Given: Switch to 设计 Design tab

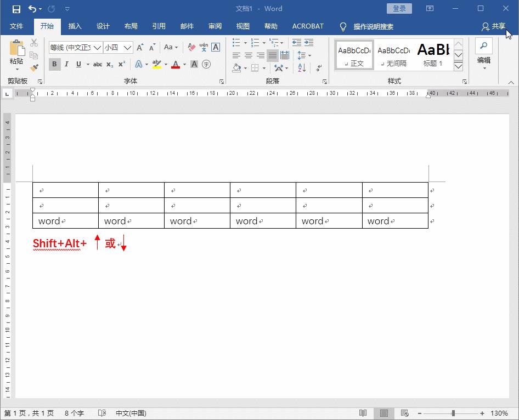Looking at the screenshot, I should pyautogui.click(x=103, y=26).
